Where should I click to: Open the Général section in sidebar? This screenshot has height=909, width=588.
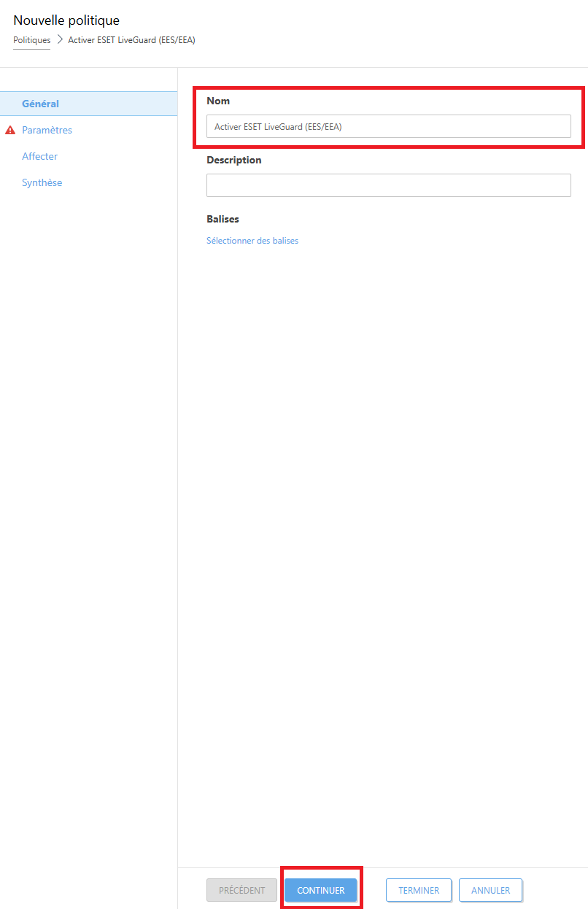click(x=88, y=104)
